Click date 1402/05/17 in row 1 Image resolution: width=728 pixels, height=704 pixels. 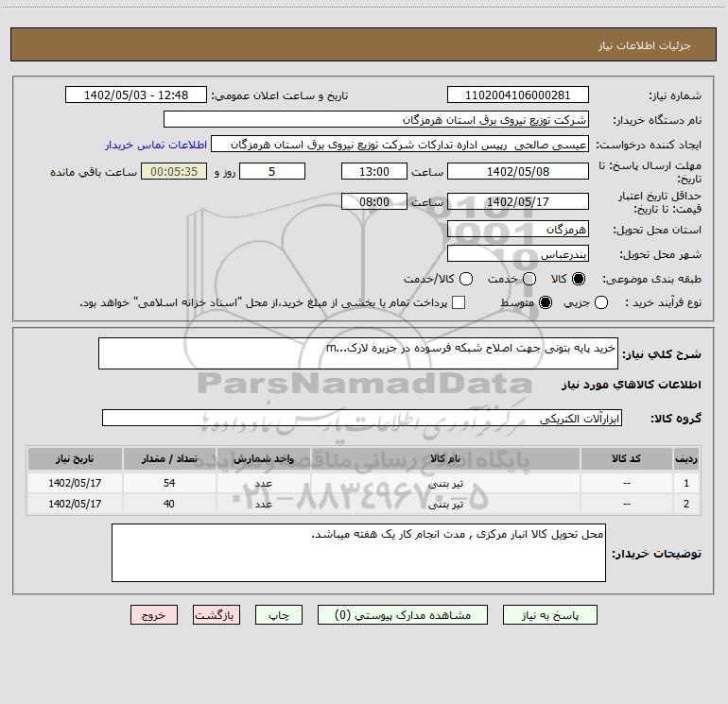coord(75,483)
